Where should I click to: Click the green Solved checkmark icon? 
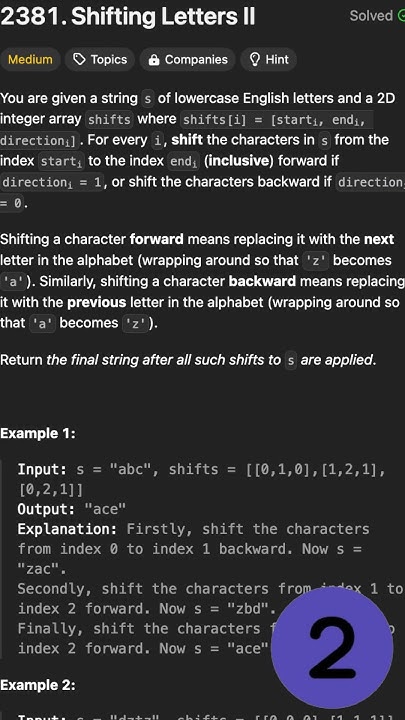(401, 16)
